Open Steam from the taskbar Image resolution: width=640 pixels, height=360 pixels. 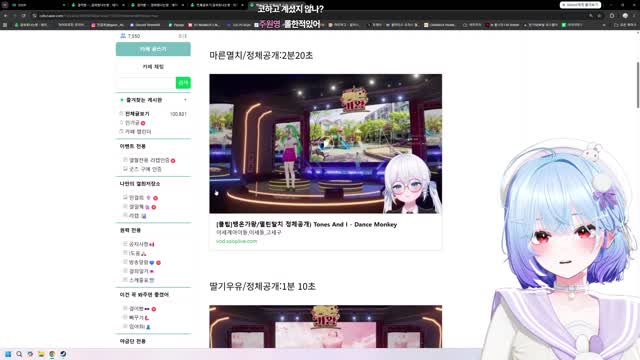click(x=63, y=354)
